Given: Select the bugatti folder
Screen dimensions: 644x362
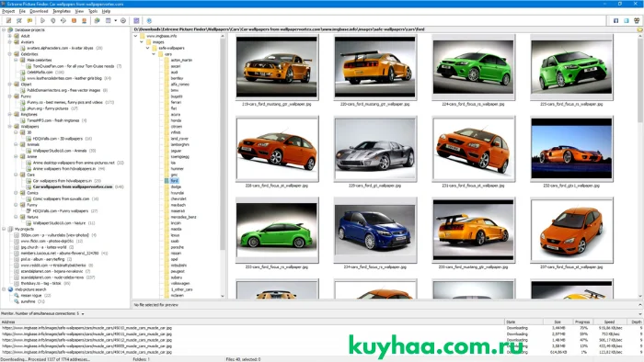Looking at the screenshot, I should (177, 96).
